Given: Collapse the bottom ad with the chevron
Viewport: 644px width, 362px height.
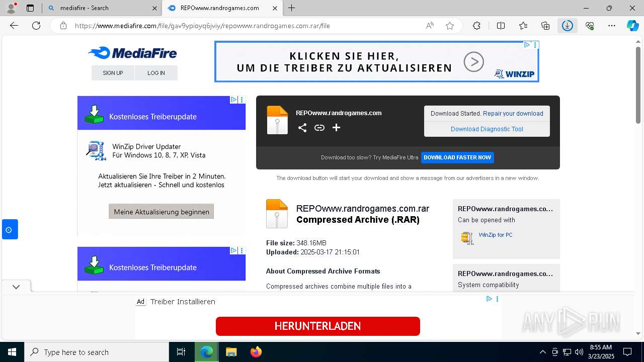Looking at the screenshot, I should tap(16, 287).
